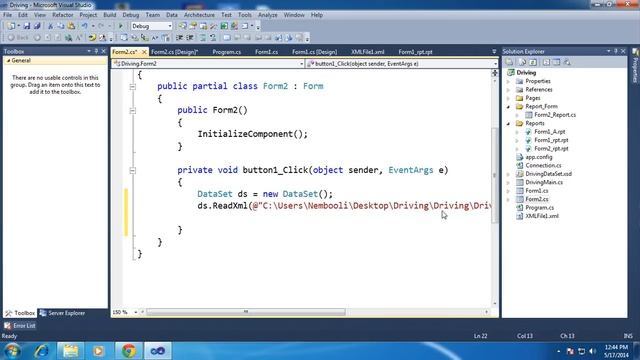This screenshot has width=640, height=360.
Task: Click the View Code icon in Solution Explorer
Action: pyautogui.click(x=546, y=62)
